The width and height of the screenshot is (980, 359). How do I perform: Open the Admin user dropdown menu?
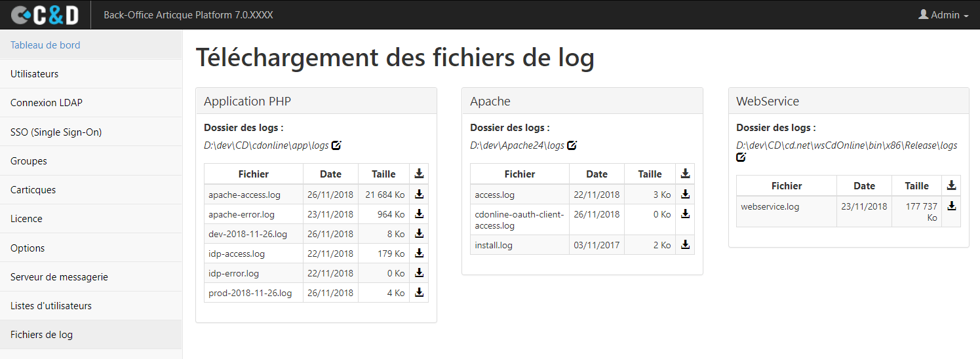pyautogui.click(x=943, y=15)
